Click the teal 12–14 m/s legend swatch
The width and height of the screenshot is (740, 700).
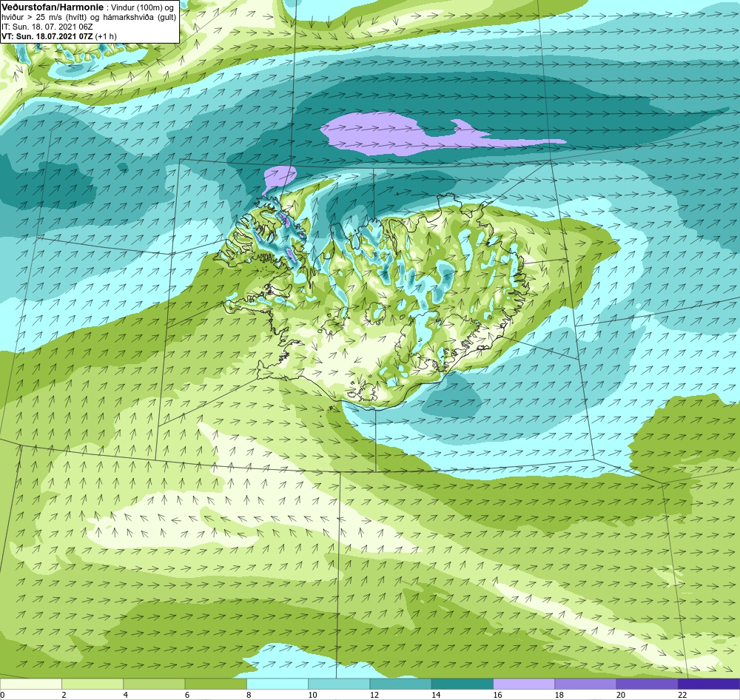click(x=400, y=684)
